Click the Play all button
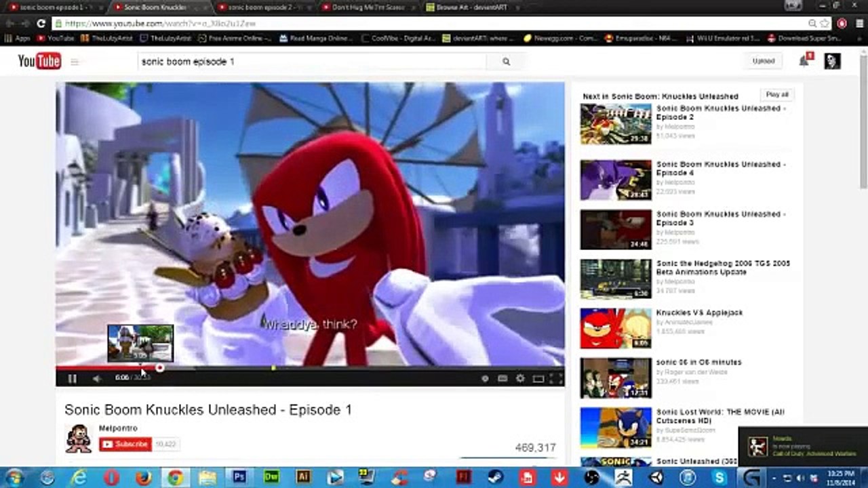 pos(777,95)
